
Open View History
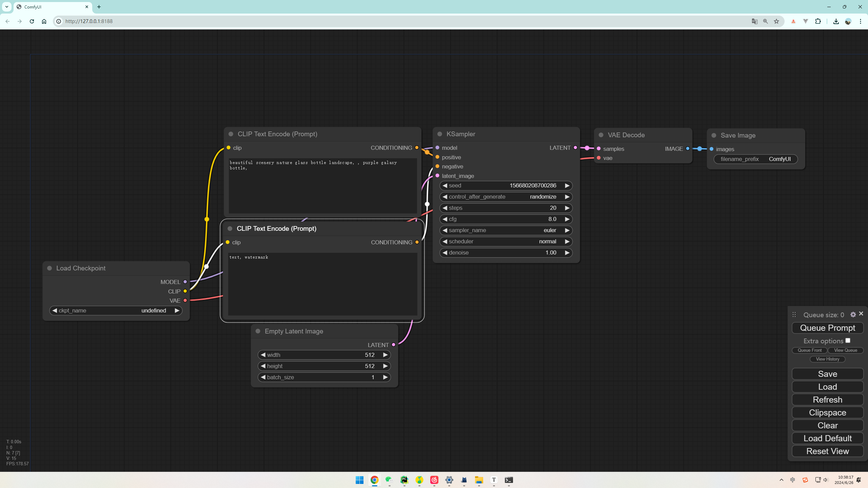pyautogui.click(x=828, y=359)
